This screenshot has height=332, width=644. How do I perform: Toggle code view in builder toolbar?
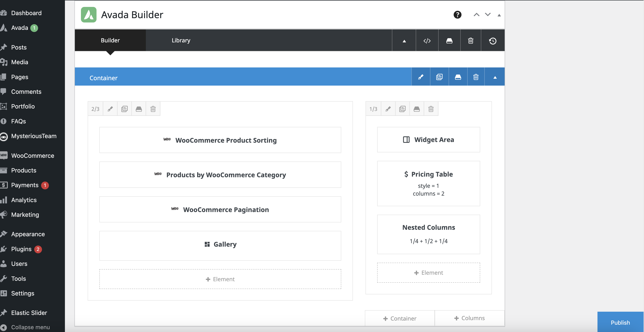pyautogui.click(x=427, y=41)
